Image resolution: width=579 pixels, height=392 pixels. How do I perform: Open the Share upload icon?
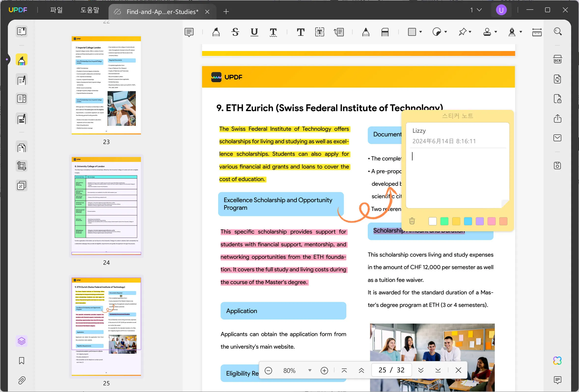click(558, 118)
